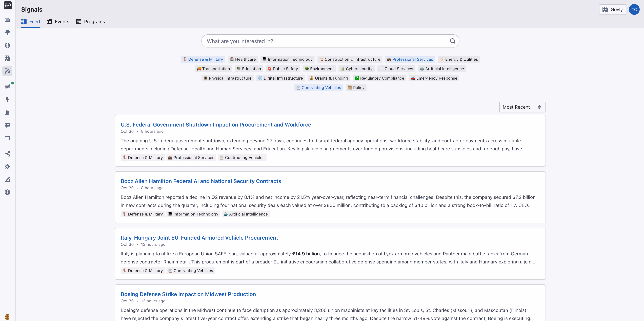644x321 pixels.
Task: Click the trophy icon in sidebar
Action: click(8, 32)
